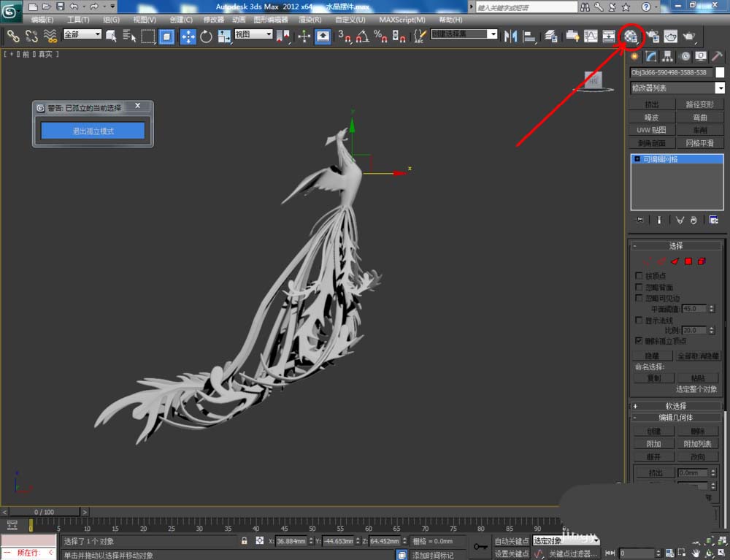730x560 pixels.
Task: Toggle the selection lock padlock icon
Action: pyautogui.click(x=244, y=541)
